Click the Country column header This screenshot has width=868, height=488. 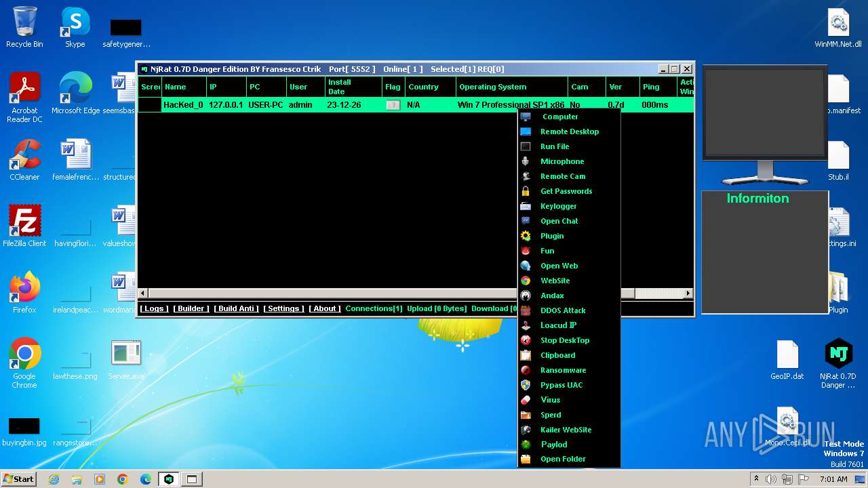[430, 87]
